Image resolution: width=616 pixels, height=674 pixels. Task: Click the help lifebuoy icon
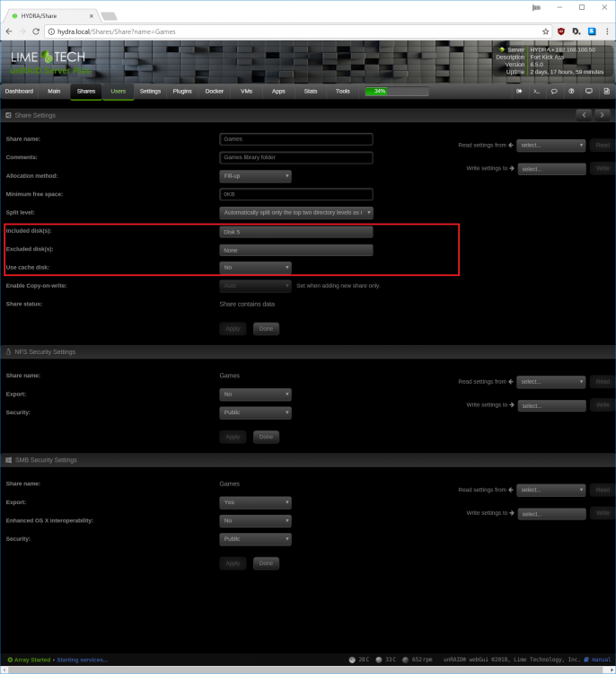pos(571,91)
